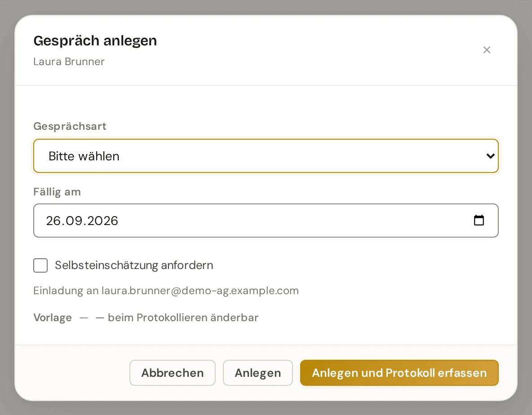Enable Selbsteinschätzung anfordern checkbox
Image resolution: width=532 pixels, height=415 pixels.
(40, 265)
